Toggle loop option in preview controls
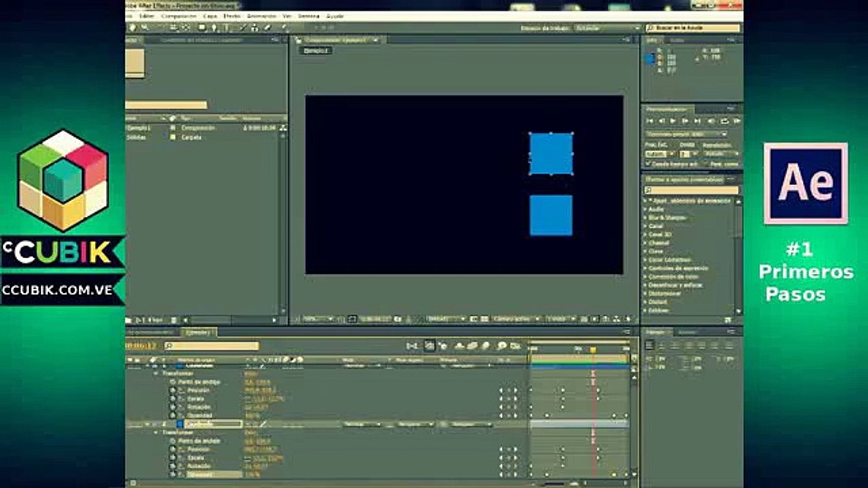Image resolution: width=868 pixels, height=488 pixels. tap(725, 121)
